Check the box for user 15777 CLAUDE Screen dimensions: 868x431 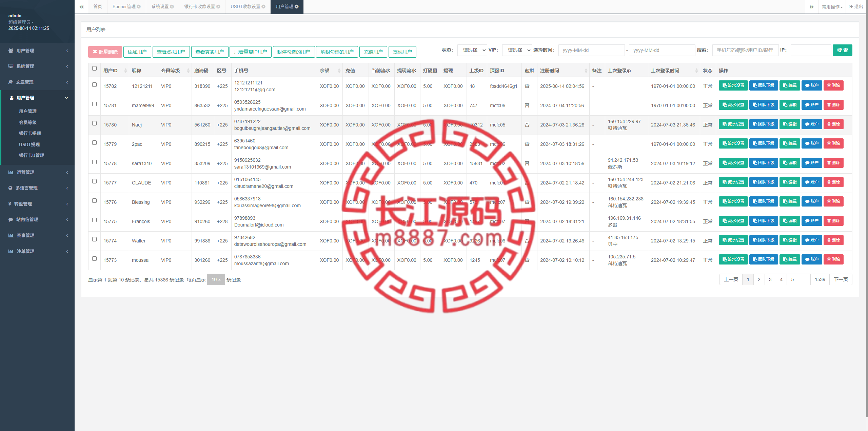pos(95,181)
